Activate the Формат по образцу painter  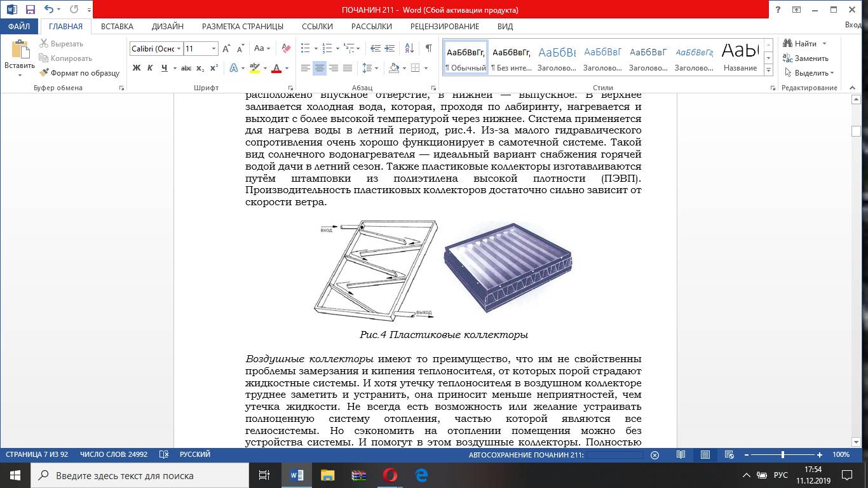tap(79, 73)
